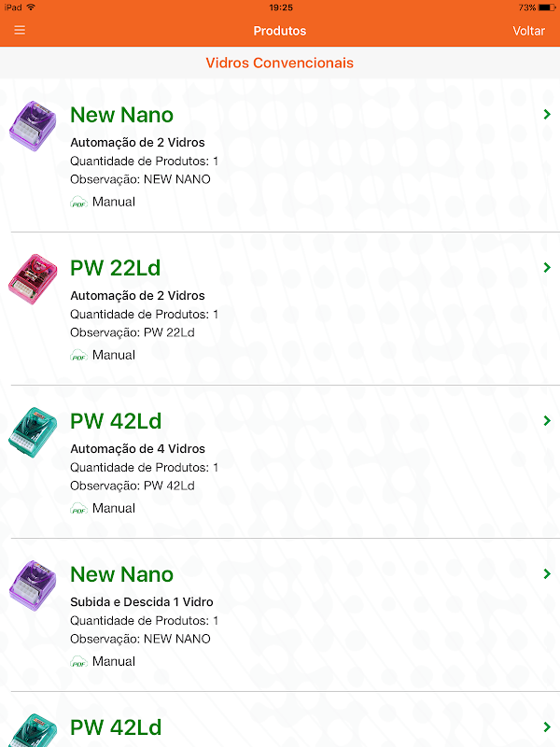Open PDF icon for PW 22Ld manual
The image size is (560, 747).
pyautogui.click(x=79, y=356)
